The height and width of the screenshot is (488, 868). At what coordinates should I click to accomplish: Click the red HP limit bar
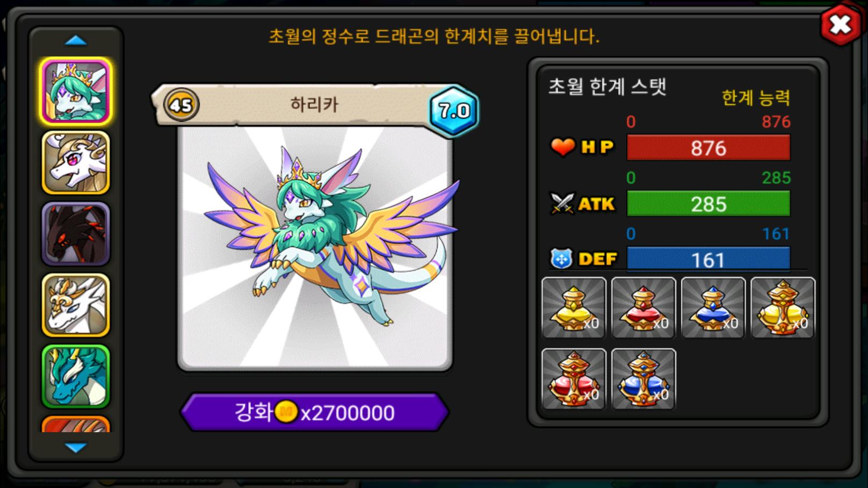click(x=708, y=148)
